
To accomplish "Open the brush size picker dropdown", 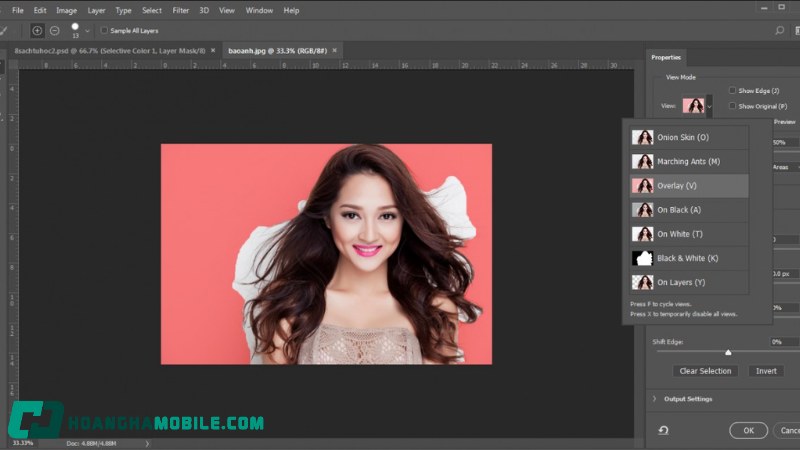I will click(x=87, y=31).
